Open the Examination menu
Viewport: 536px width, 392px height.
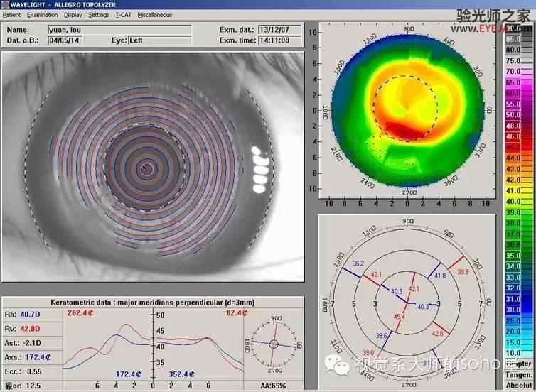[43, 15]
